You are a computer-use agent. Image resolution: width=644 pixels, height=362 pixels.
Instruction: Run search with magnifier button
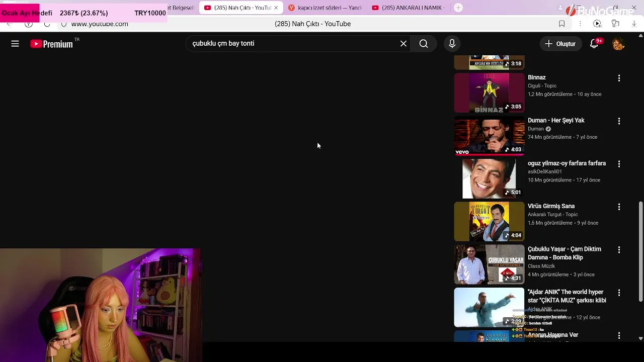coord(424,44)
